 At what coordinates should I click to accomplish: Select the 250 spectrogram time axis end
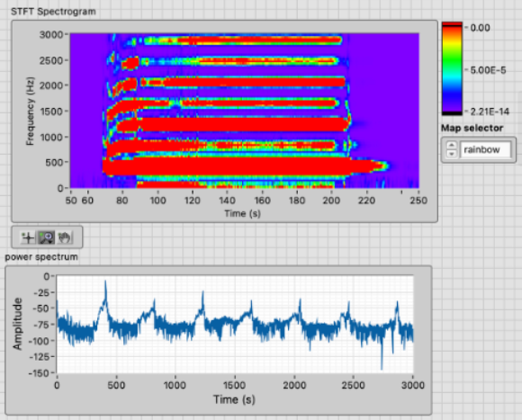418,201
